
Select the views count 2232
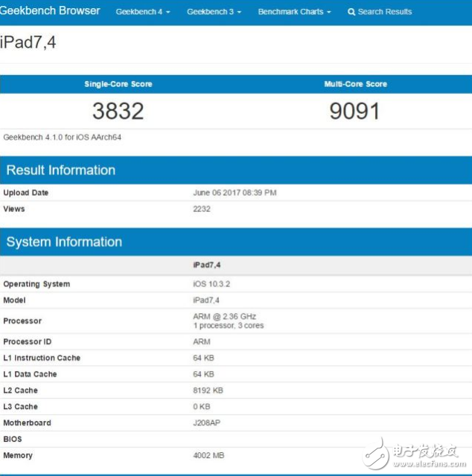[x=202, y=209]
